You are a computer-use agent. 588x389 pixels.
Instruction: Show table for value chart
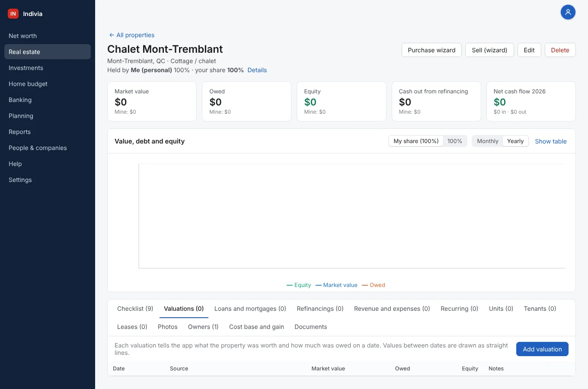tap(551, 141)
